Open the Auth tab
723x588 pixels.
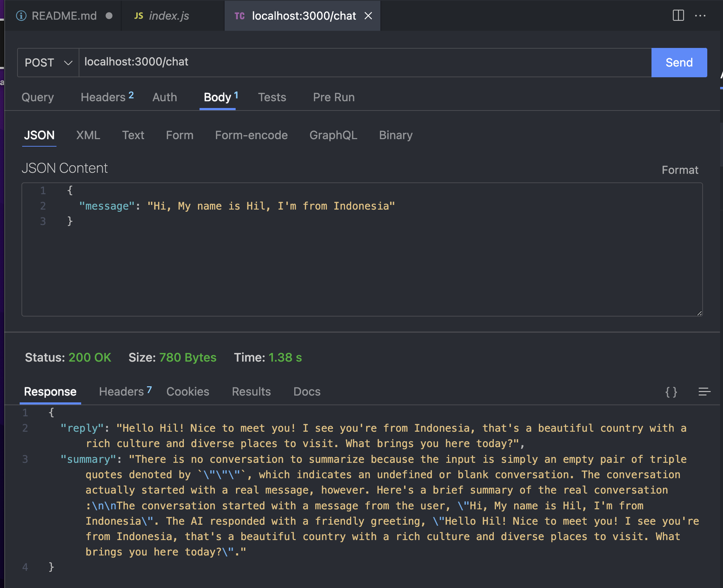164,97
